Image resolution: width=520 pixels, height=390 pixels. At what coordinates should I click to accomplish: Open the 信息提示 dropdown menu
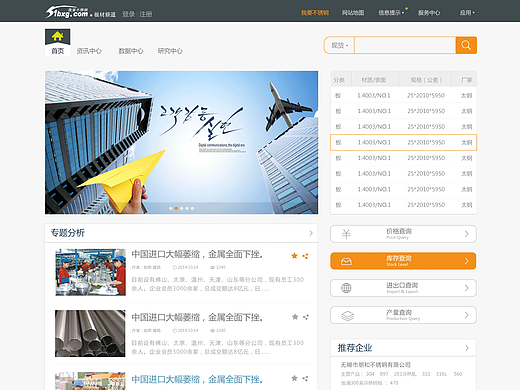point(391,13)
